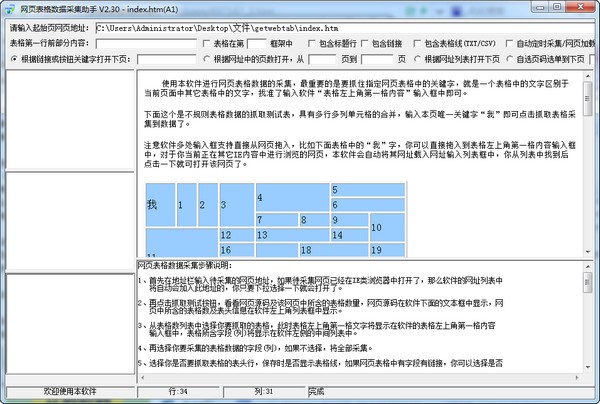600x404 pixels.
Task: Focus the 表格第一行前部分内容 input box
Action: (146, 44)
